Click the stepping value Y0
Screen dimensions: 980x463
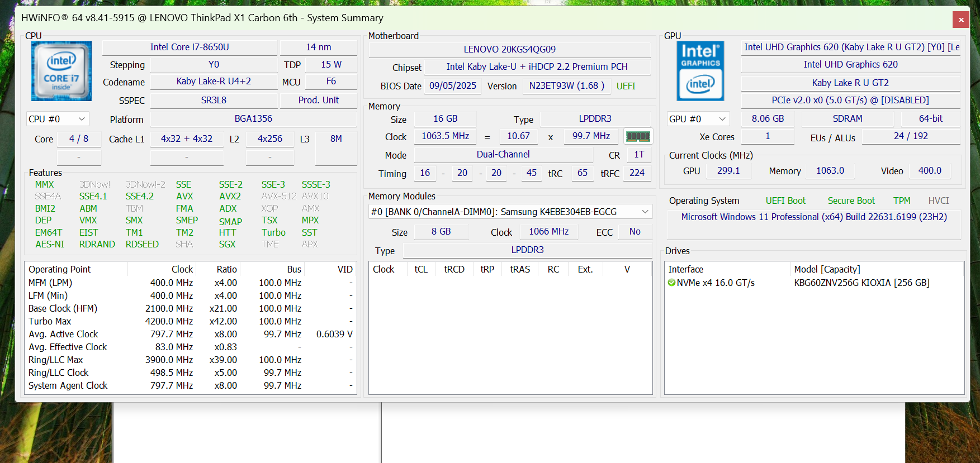(x=214, y=65)
